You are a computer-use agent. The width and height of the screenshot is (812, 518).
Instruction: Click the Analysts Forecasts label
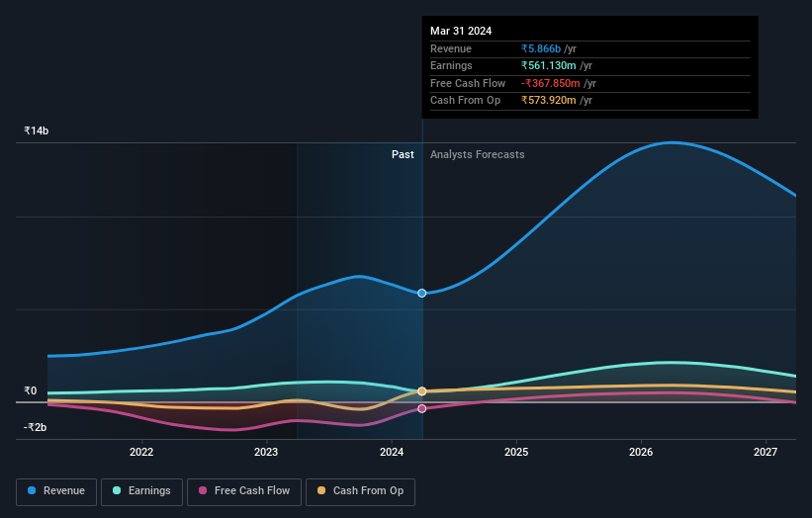pos(478,155)
